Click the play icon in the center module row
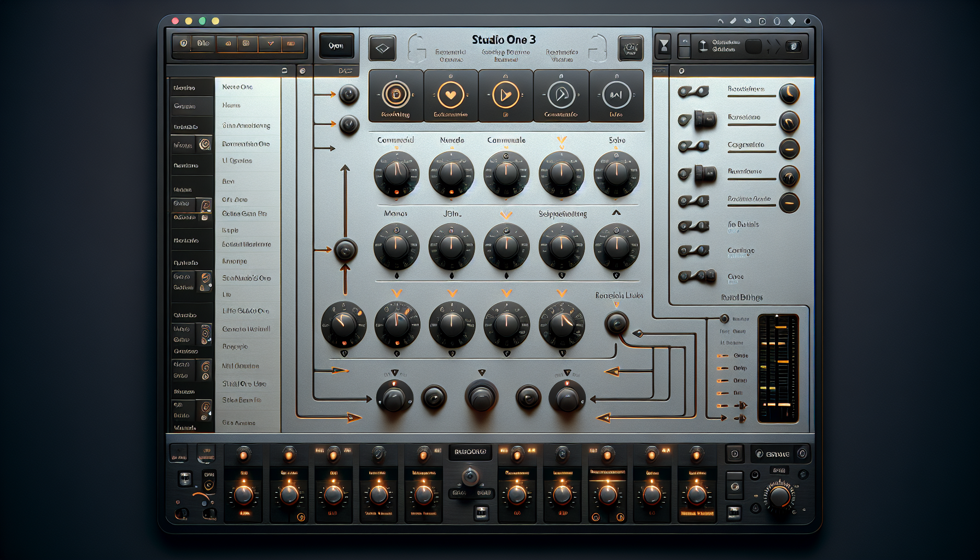 click(x=506, y=94)
